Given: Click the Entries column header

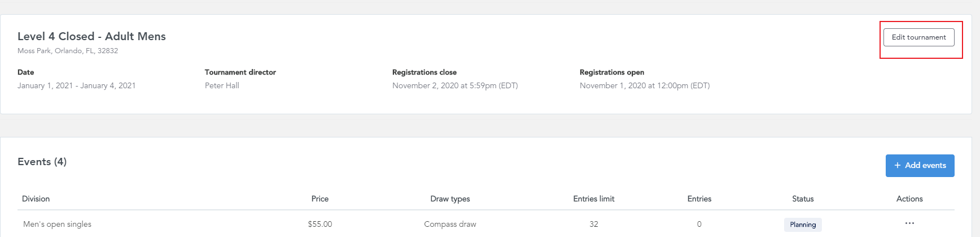Looking at the screenshot, I should (x=699, y=199).
